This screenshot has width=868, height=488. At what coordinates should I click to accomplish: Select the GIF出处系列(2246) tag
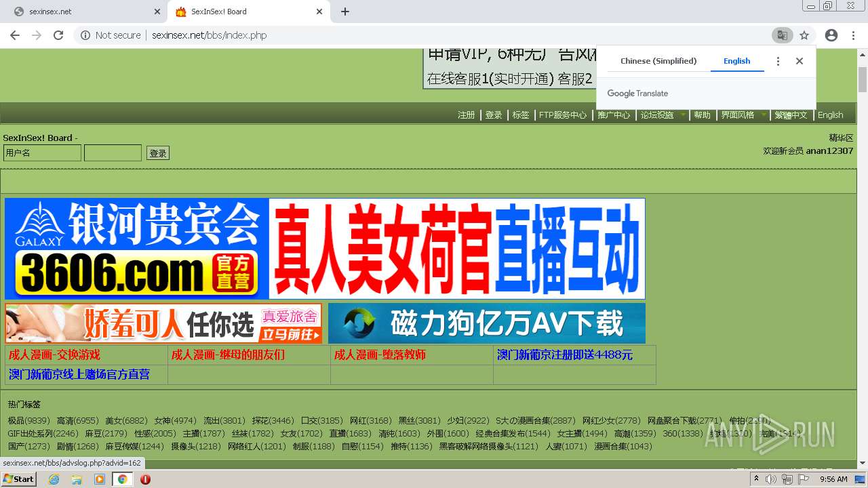tap(43, 434)
